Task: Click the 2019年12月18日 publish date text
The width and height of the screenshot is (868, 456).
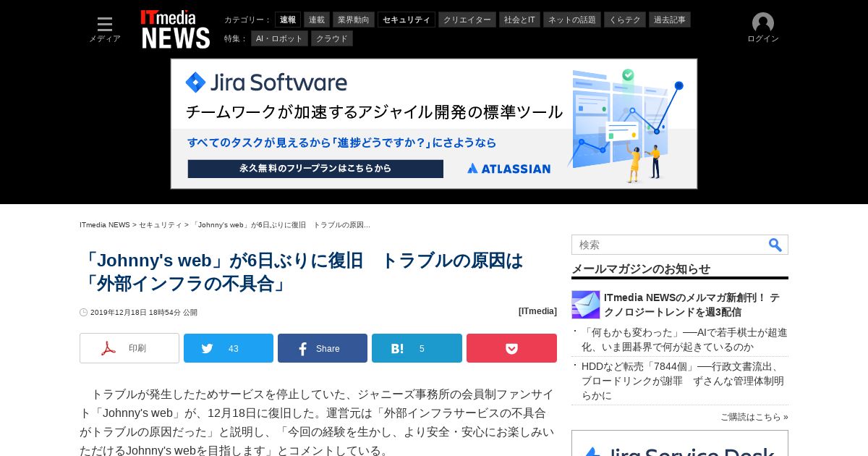Action: click(x=144, y=313)
